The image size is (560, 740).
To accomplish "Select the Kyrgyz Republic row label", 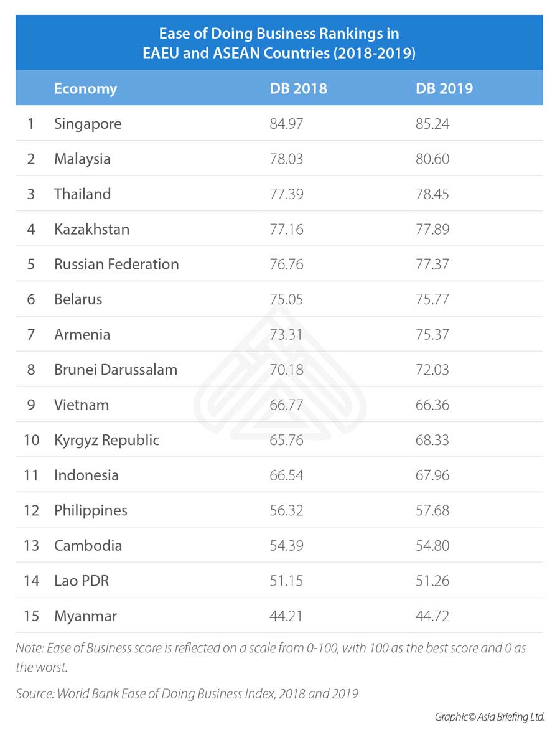I will [106, 440].
